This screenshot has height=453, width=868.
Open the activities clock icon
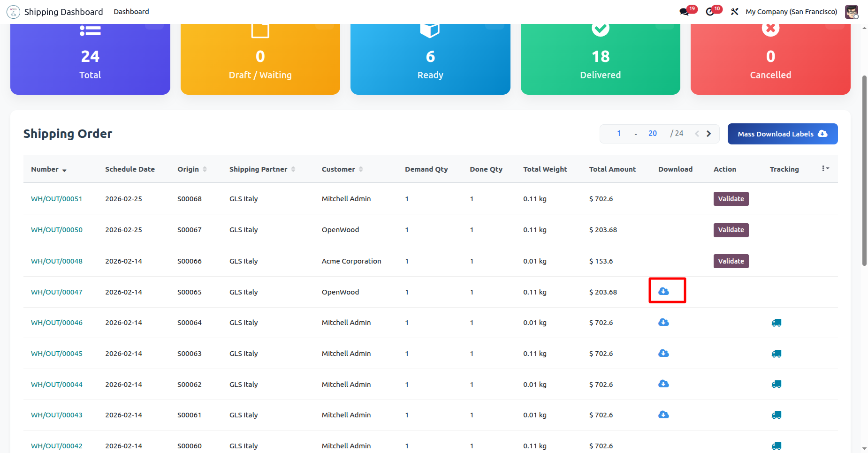(710, 12)
